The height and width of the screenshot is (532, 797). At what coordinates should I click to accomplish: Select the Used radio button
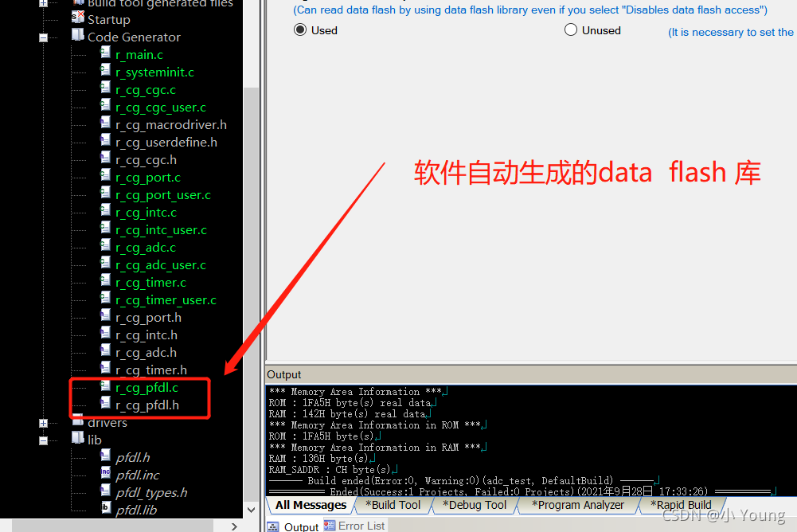pyautogui.click(x=300, y=30)
